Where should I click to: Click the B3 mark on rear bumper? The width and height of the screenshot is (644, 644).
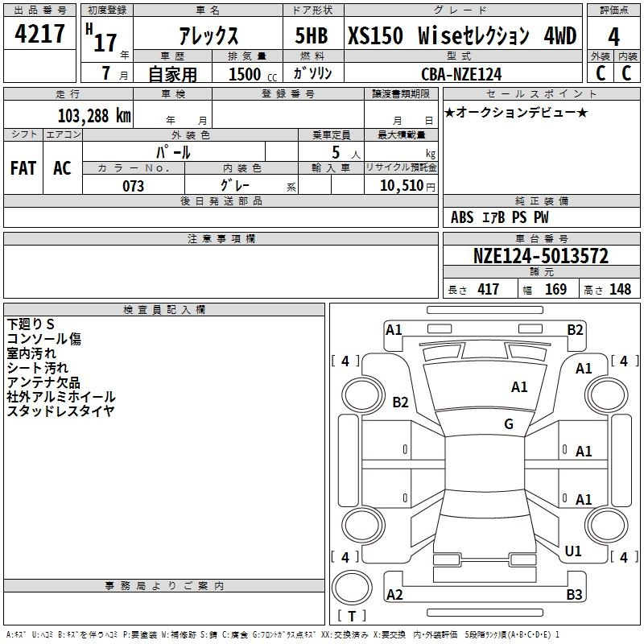[x=575, y=594]
